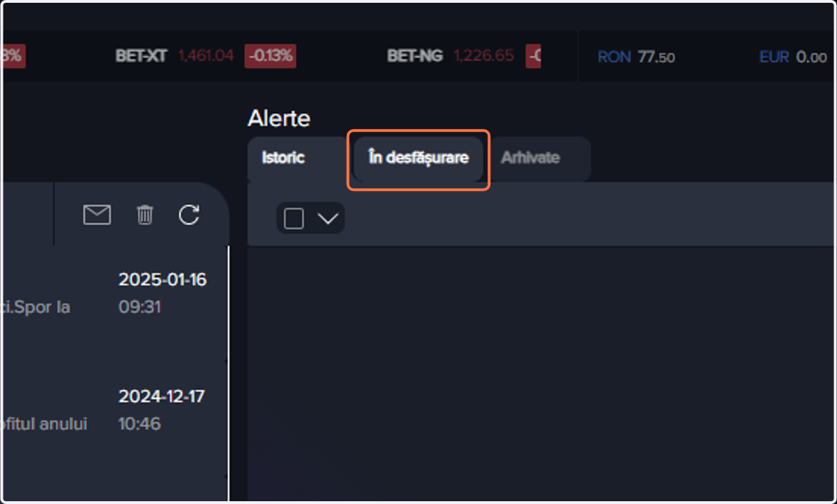Click the Alerte panel heading
The width and height of the screenshot is (837, 504).
[x=279, y=119]
